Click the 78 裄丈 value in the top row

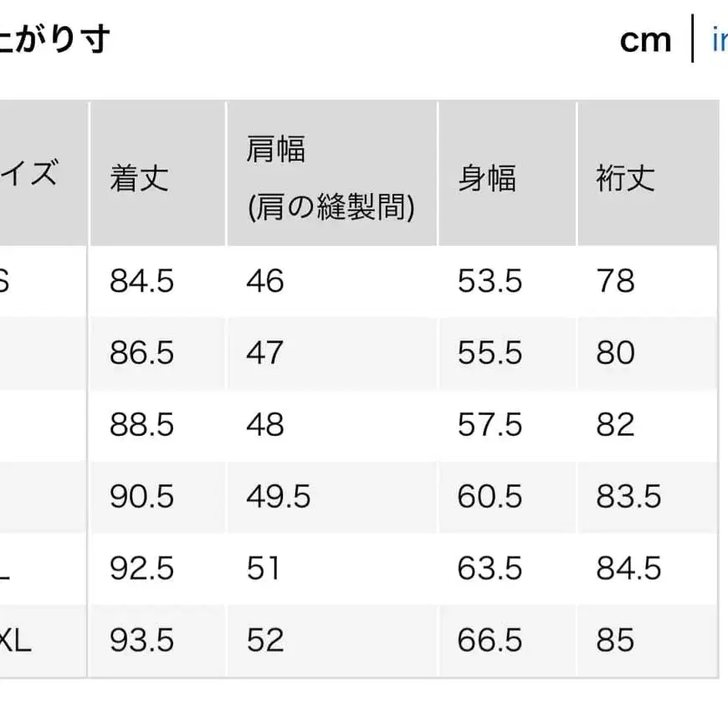pyautogui.click(x=617, y=281)
